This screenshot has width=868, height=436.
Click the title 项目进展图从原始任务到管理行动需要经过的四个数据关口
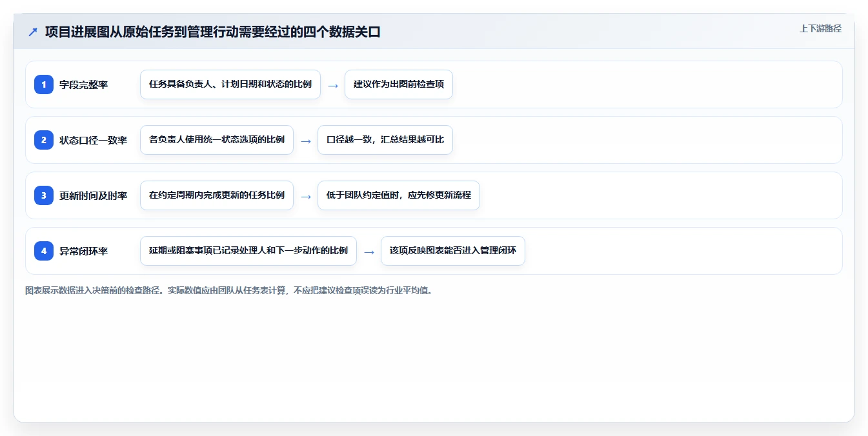213,32
